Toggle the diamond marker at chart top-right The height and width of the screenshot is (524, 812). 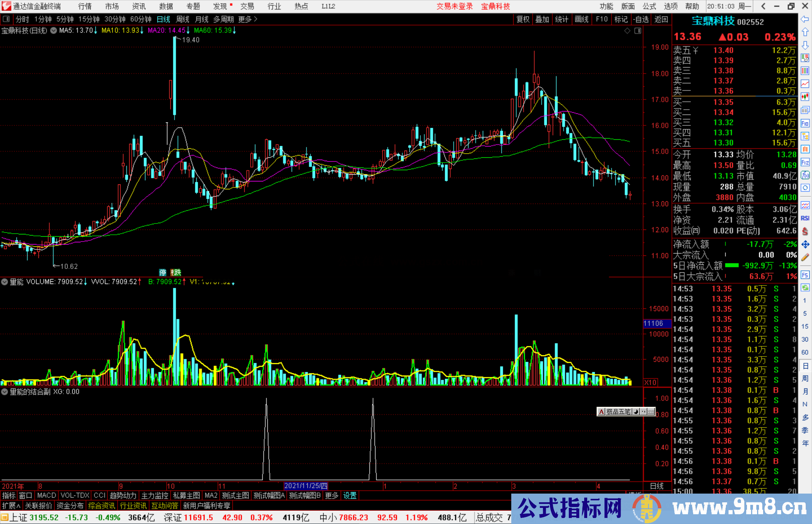pyautogui.click(x=627, y=31)
